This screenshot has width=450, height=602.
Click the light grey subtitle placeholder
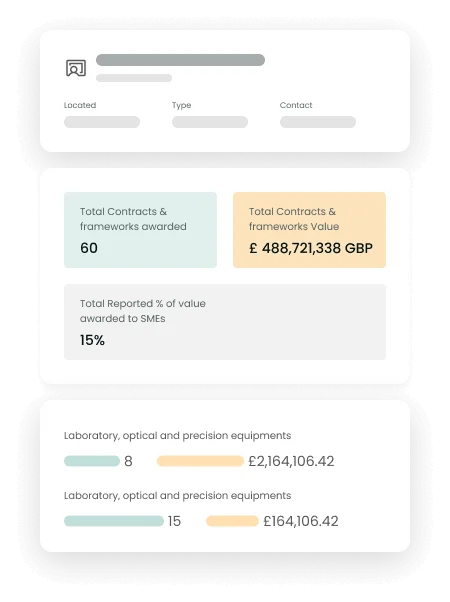(x=134, y=78)
